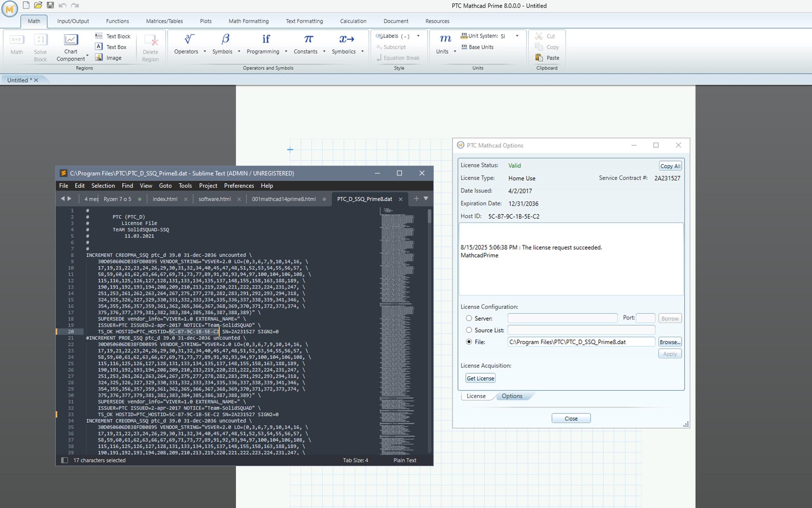Screen dimensions: 812x508
Task: Click the Paste clipboard icon
Action: click(539, 58)
